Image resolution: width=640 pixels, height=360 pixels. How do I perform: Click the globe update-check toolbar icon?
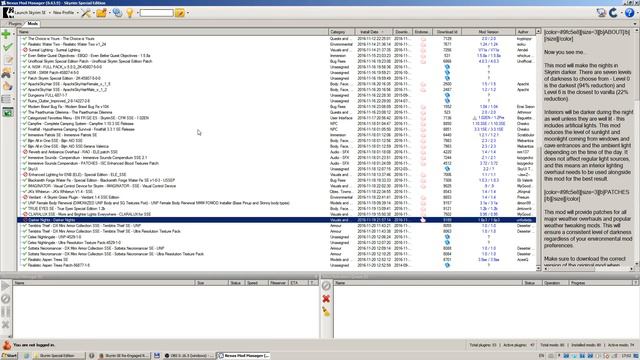(x=118, y=13)
